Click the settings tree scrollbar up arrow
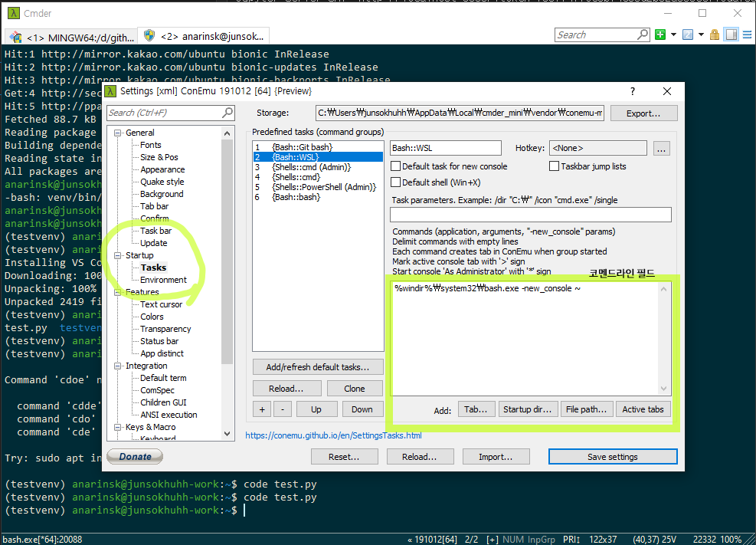 (227, 133)
